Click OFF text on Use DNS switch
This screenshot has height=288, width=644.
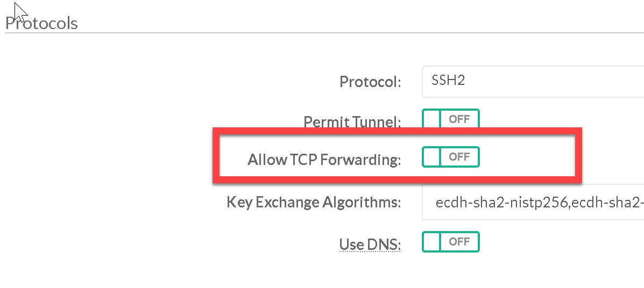[x=459, y=242]
